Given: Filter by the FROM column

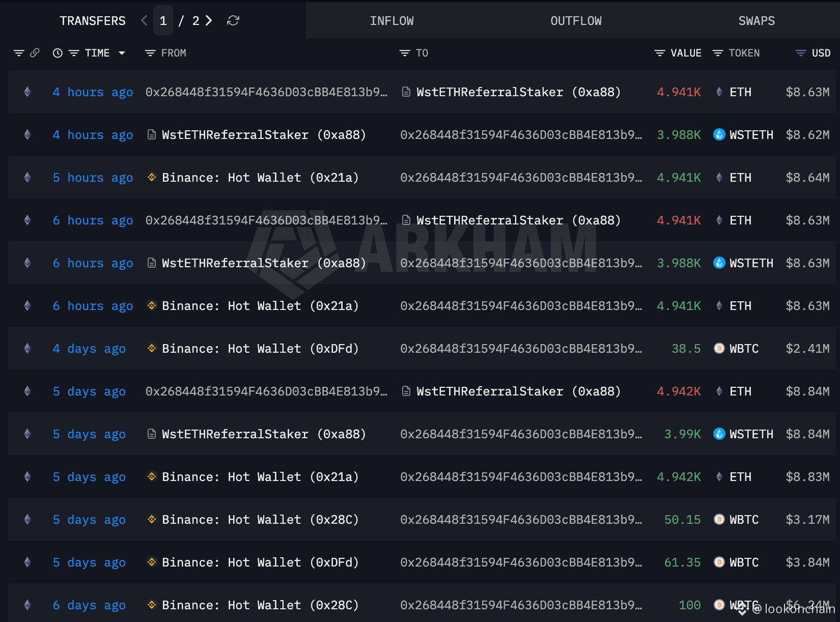Looking at the screenshot, I should 150,53.
